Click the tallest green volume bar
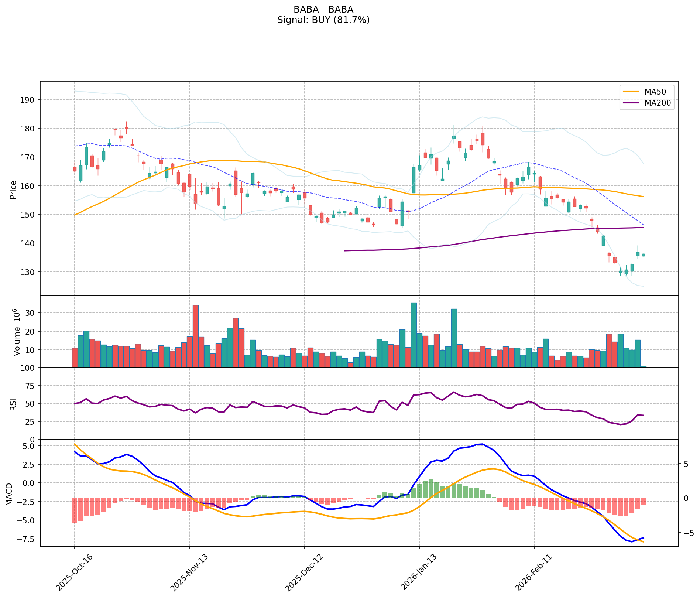 (414, 335)
